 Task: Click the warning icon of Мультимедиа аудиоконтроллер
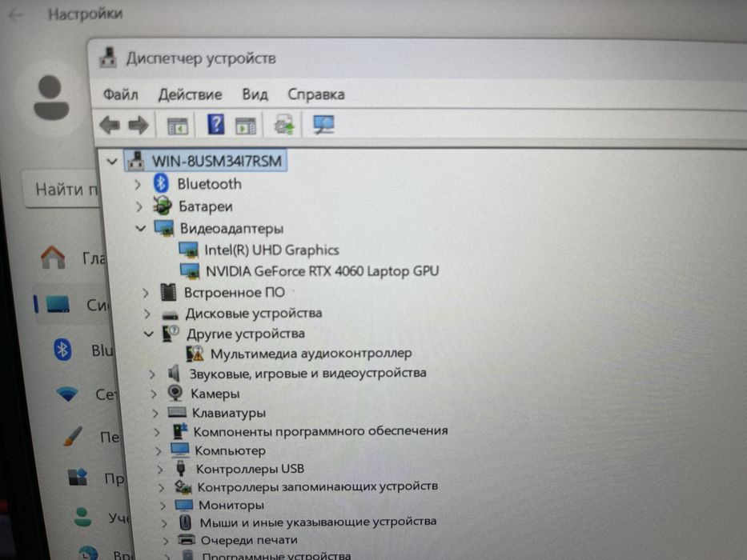[x=195, y=354]
